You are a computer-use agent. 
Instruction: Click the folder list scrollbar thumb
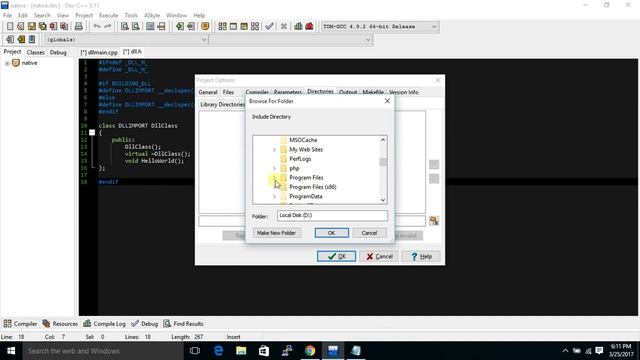[383, 162]
